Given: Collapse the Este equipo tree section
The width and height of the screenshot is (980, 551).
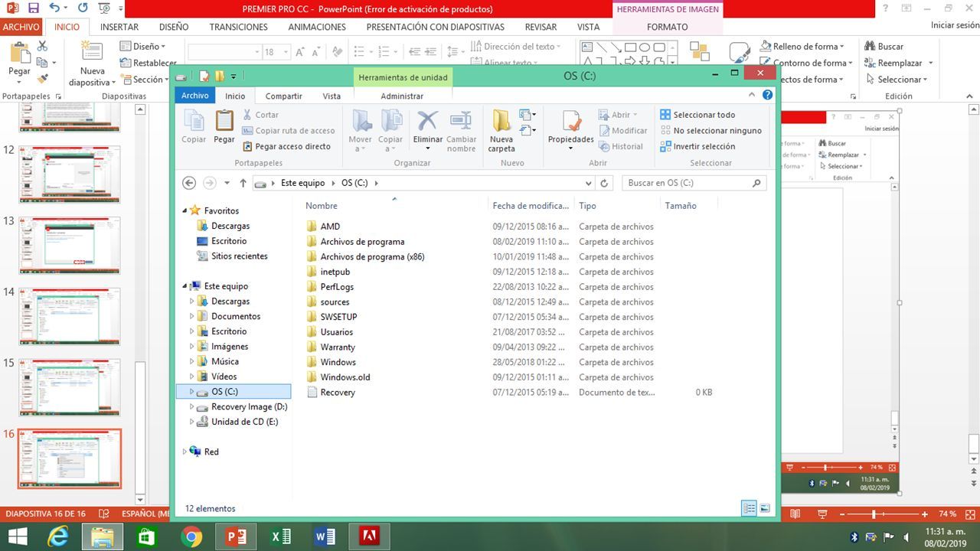Looking at the screenshot, I should coord(185,286).
